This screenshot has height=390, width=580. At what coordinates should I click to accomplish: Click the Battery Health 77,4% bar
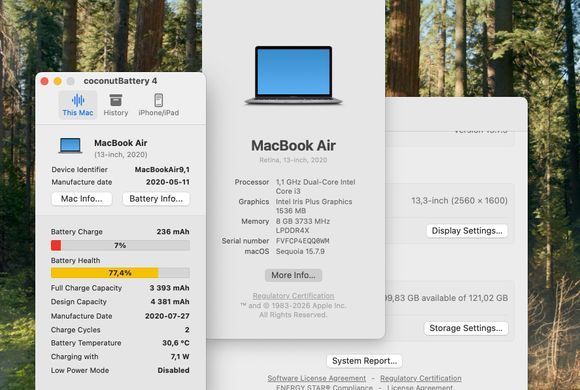[x=120, y=273]
